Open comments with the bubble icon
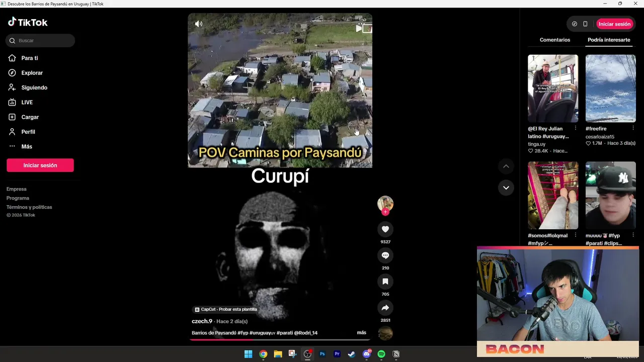The height and width of the screenshot is (362, 644). click(385, 255)
